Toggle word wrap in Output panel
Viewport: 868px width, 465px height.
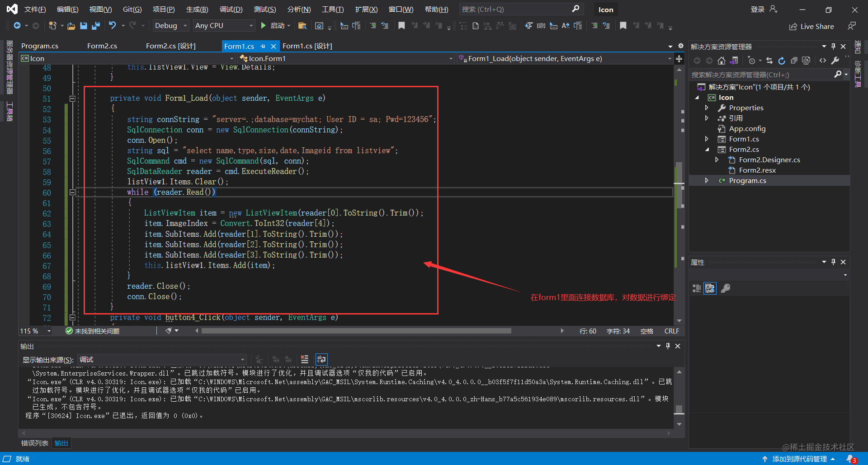321,359
